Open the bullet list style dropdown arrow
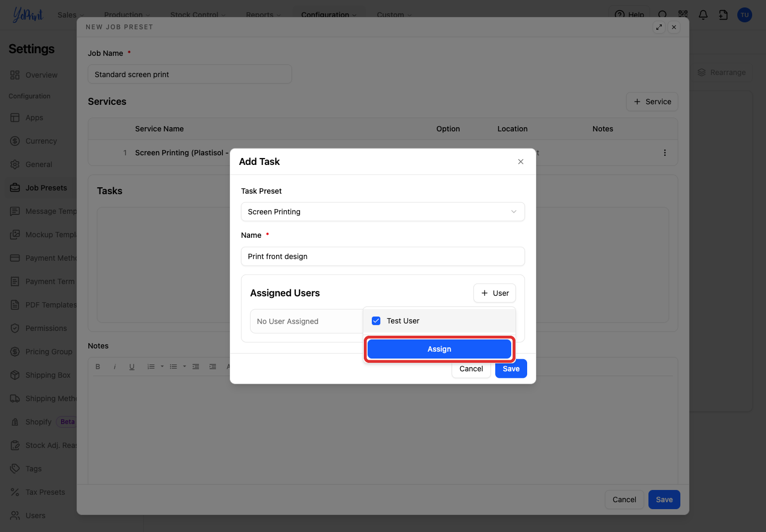This screenshot has height=532, width=766. point(185,367)
